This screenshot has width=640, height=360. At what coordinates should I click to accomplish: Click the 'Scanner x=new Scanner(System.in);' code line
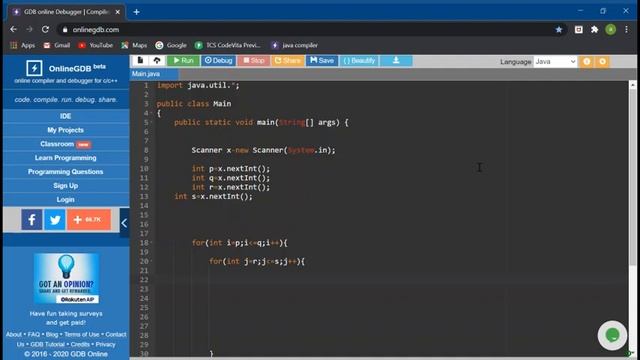click(x=263, y=150)
